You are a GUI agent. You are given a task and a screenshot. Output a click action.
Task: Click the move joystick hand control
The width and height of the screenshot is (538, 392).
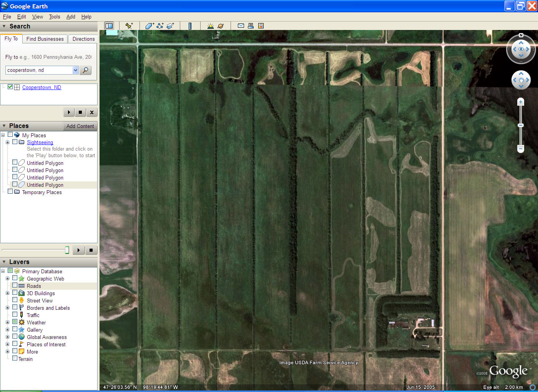point(521,80)
